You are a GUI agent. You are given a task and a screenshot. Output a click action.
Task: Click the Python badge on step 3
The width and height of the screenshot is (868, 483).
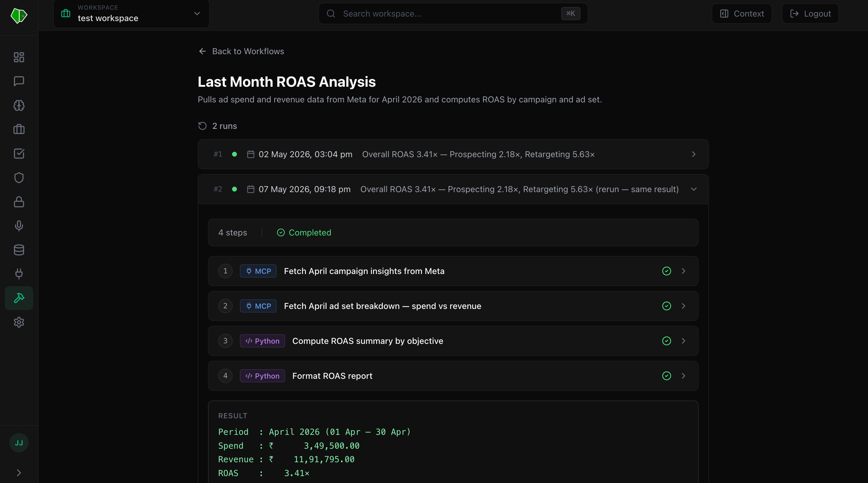262,341
